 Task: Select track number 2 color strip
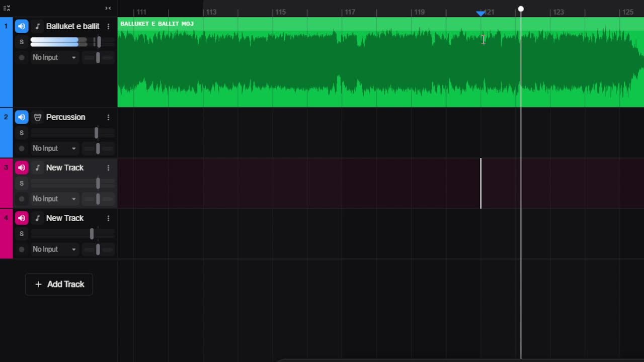tap(6, 133)
